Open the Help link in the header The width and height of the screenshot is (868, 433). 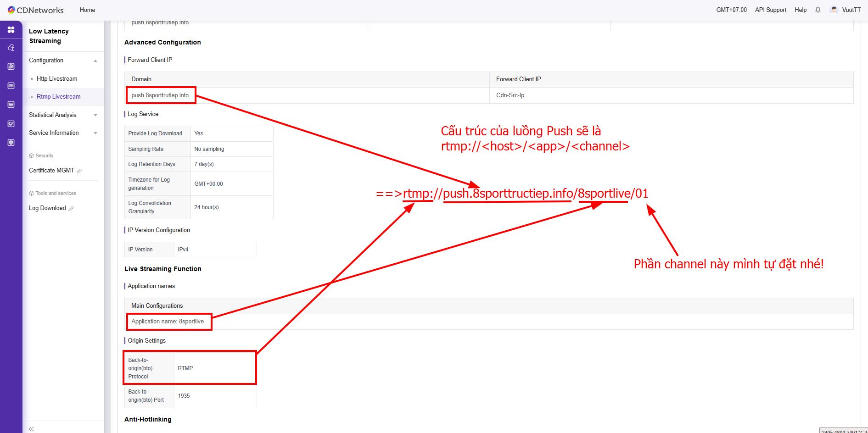(800, 10)
